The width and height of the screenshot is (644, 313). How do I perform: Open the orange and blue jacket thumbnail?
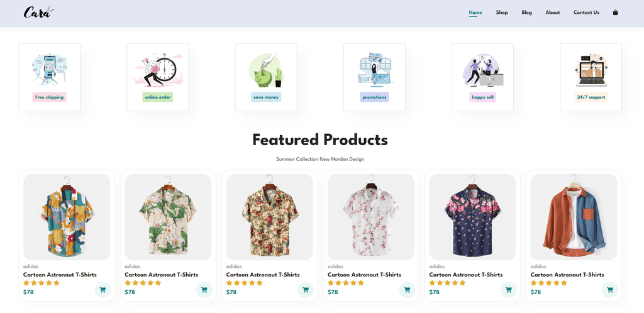[574, 217]
